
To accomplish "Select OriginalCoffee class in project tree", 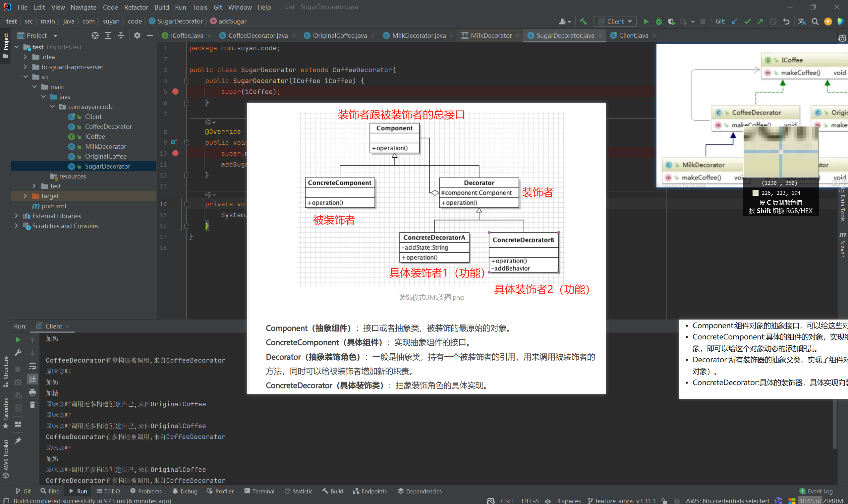I will (105, 156).
